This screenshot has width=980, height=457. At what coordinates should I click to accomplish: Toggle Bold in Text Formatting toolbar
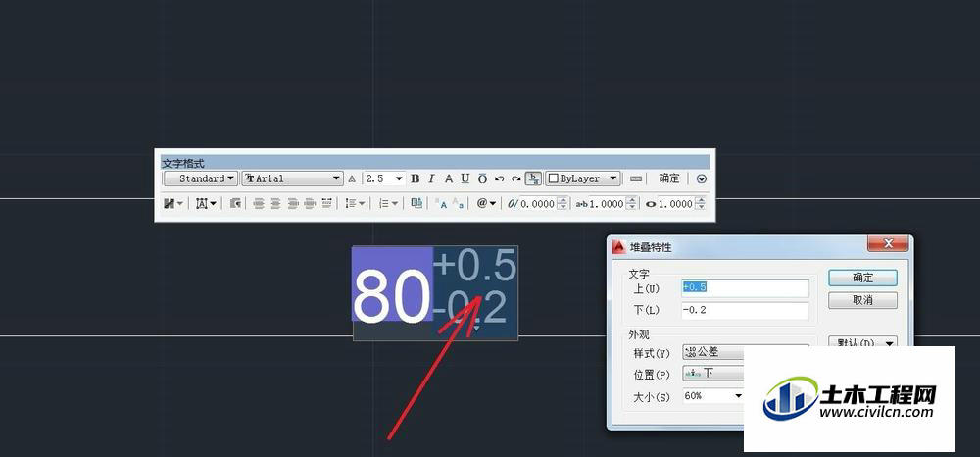coord(415,178)
